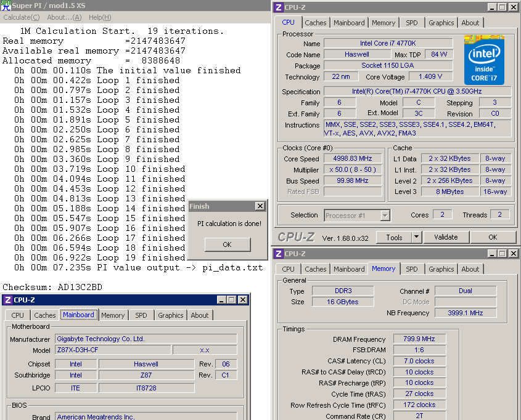The width and height of the screenshot is (521, 420).
Task: Open the About...(A) menu in Super PI
Action: (64, 17)
